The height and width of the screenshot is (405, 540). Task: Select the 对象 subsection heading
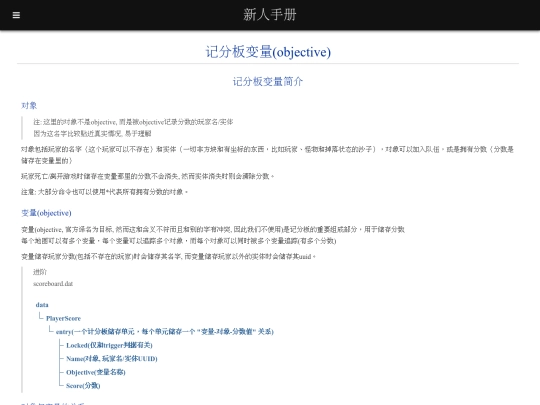tap(29, 105)
